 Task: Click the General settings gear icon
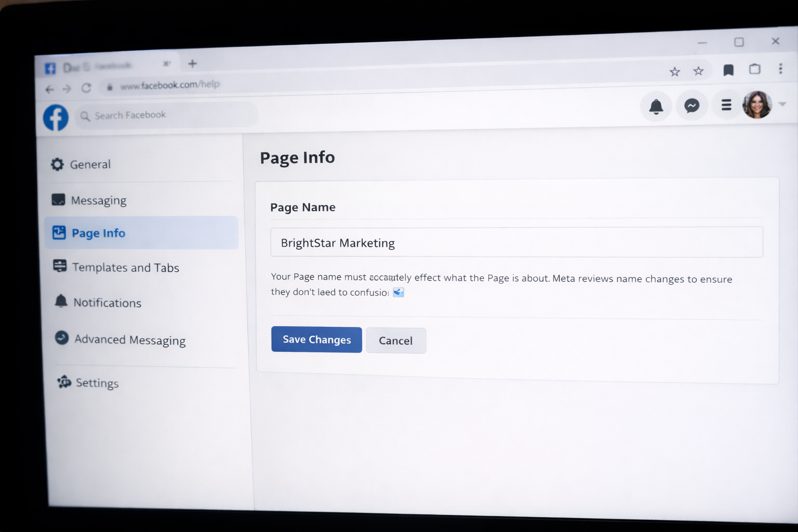click(57, 164)
